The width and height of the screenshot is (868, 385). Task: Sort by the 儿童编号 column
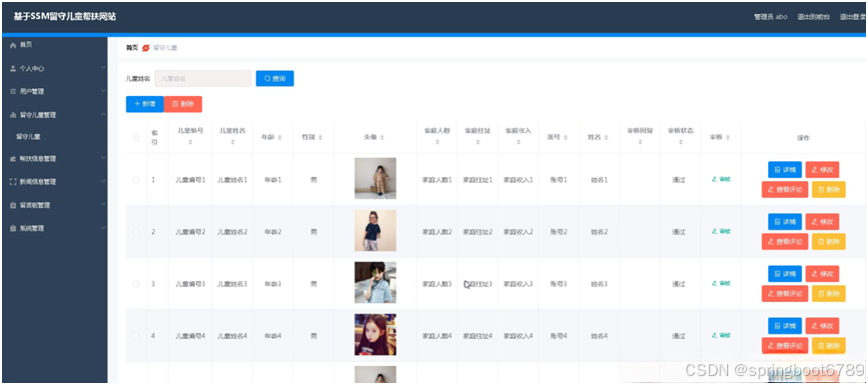tap(190, 143)
